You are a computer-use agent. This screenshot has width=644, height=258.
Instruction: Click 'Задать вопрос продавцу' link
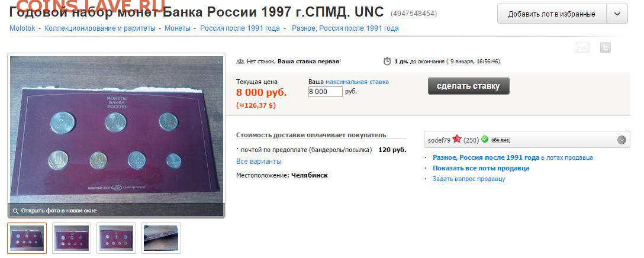tap(469, 179)
